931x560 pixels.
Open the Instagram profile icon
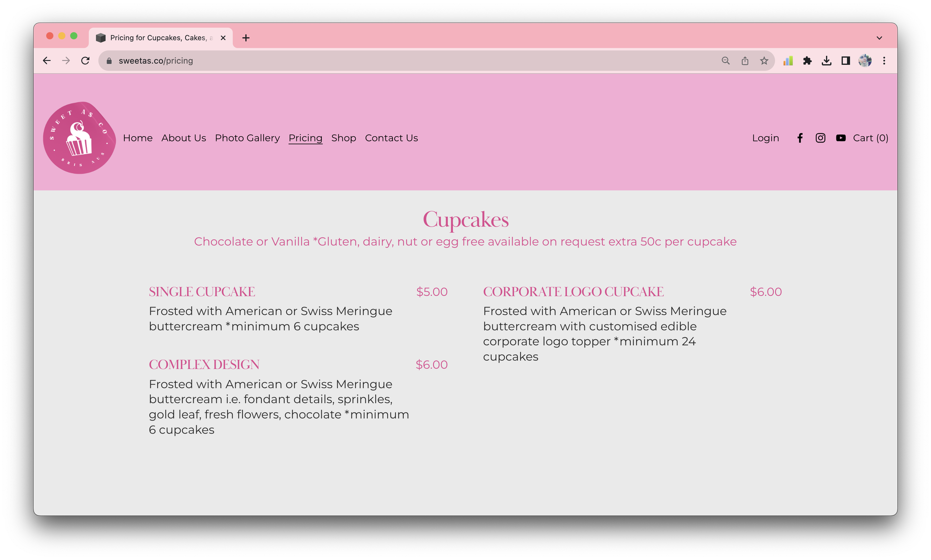pyautogui.click(x=820, y=138)
